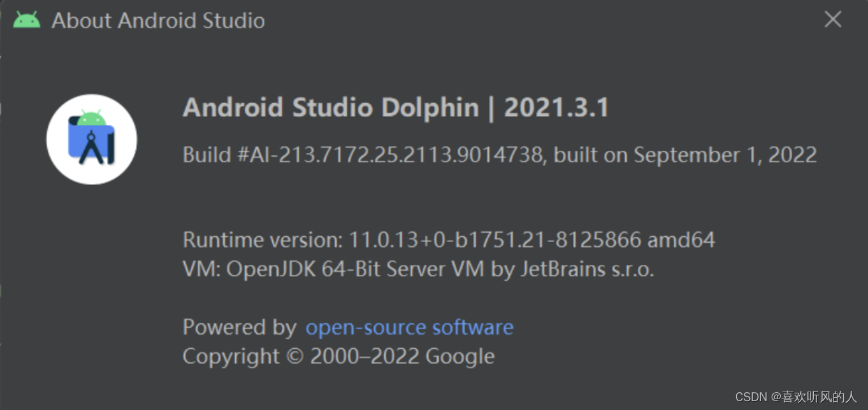This screenshot has width=868, height=410.
Task: Select the Android Studio Dolphin 2021.3.1 heading
Action: (x=395, y=107)
